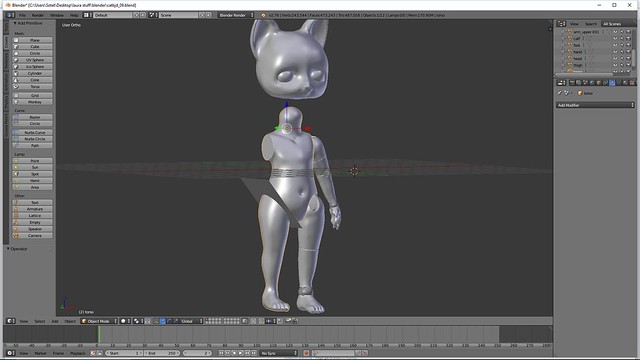Open the Constraints properties tab icon

pyautogui.click(x=605, y=83)
